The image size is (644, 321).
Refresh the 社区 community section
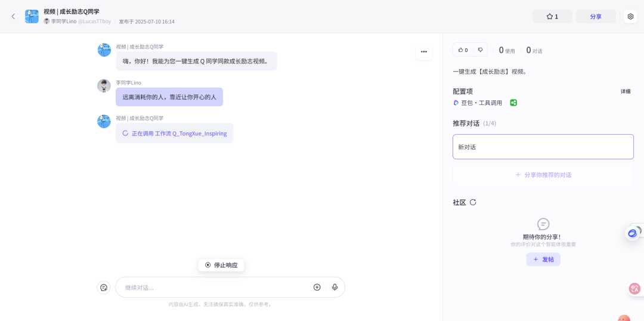point(473,202)
